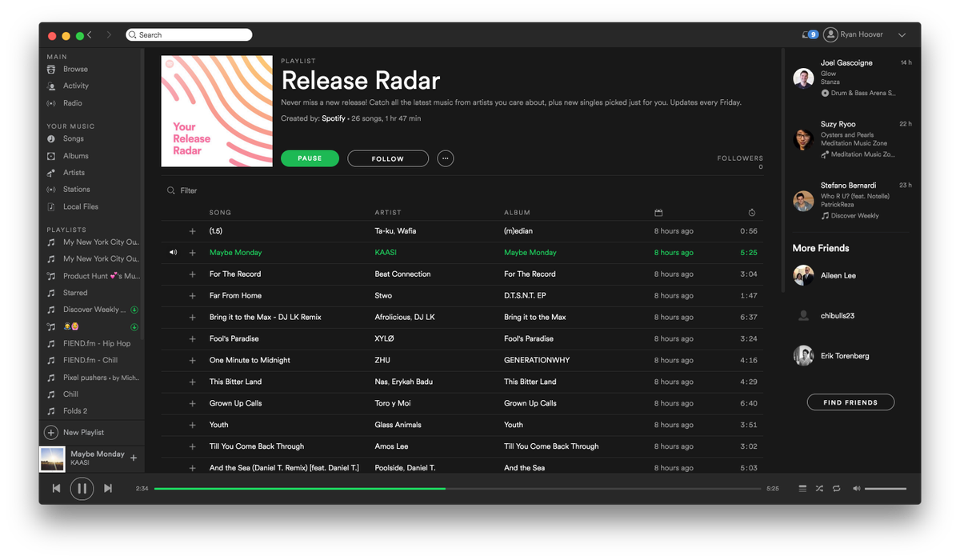Open Suzy Ryoo friend activity avatar
The width and height of the screenshot is (960, 560).
coord(803,139)
